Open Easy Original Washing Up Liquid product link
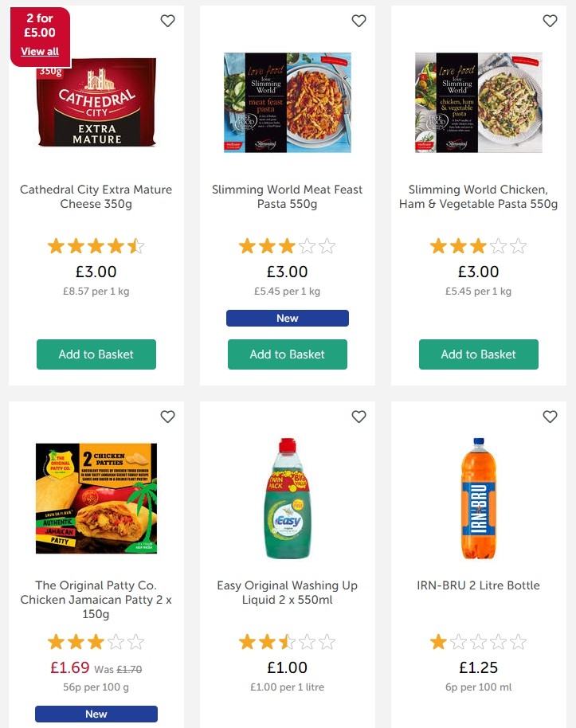576x728 pixels. pos(288,593)
